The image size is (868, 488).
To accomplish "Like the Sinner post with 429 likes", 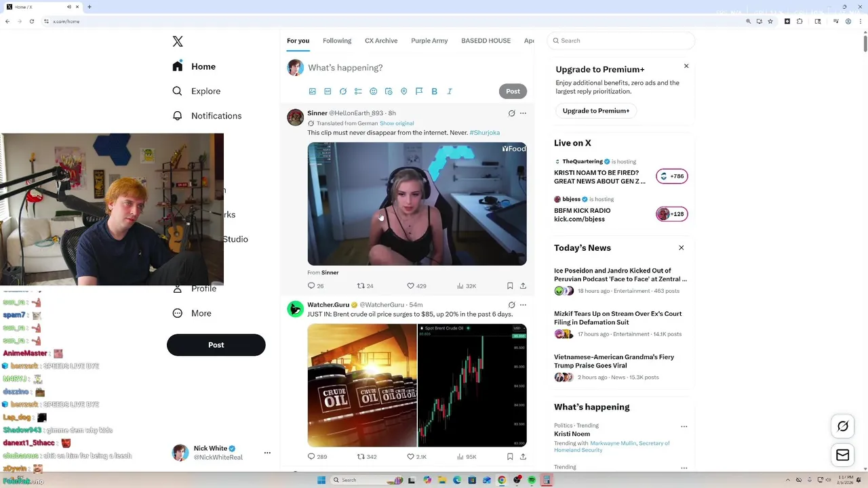I will tap(416, 286).
